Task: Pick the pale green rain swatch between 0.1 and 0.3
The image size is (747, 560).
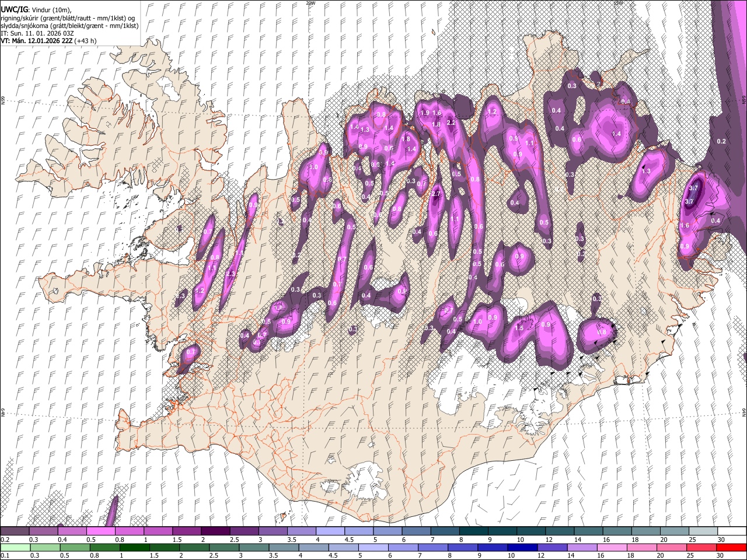Action: (15, 548)
